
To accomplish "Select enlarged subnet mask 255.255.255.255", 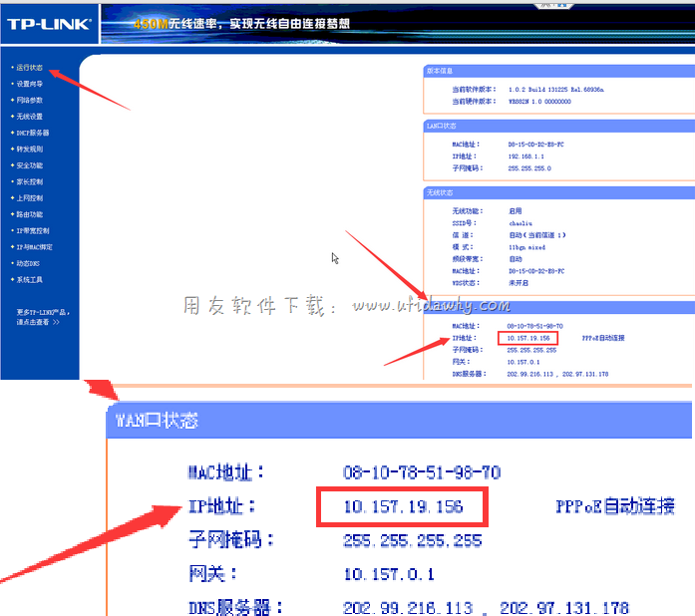I will click(412, 541).
